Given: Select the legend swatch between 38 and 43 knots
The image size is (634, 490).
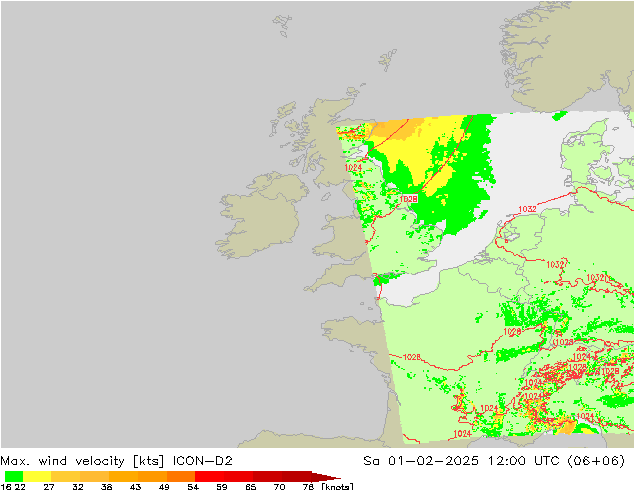Looking at the screenshot, I should pos(123,476).
